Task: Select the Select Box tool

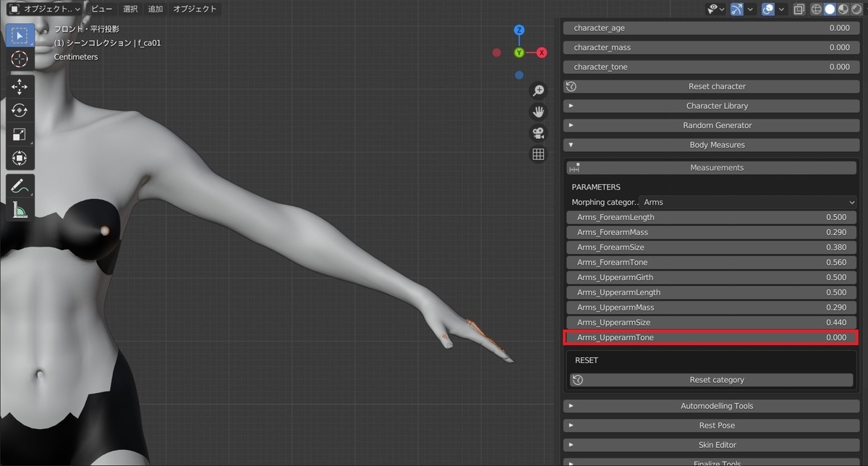Action: click(20, 35)
